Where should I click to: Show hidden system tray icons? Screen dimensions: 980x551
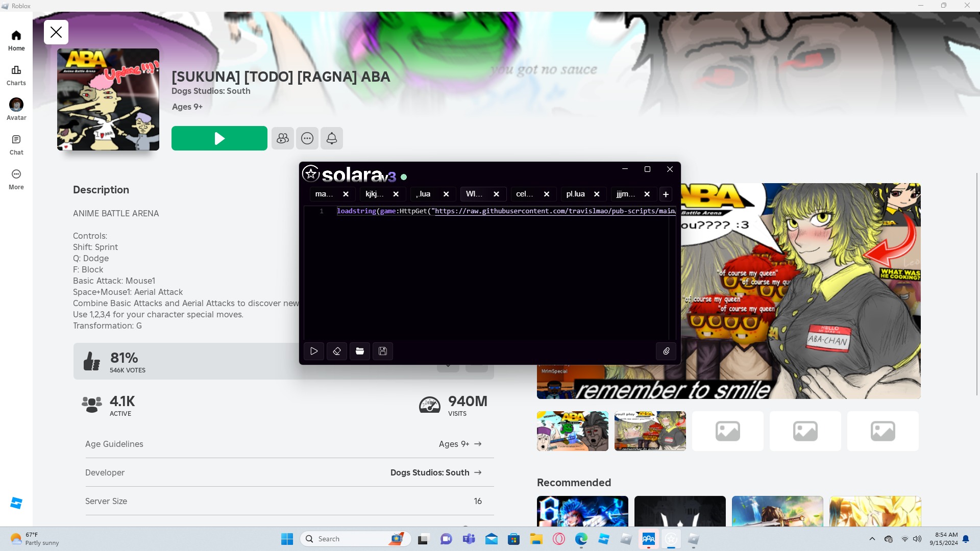[872, 539]
